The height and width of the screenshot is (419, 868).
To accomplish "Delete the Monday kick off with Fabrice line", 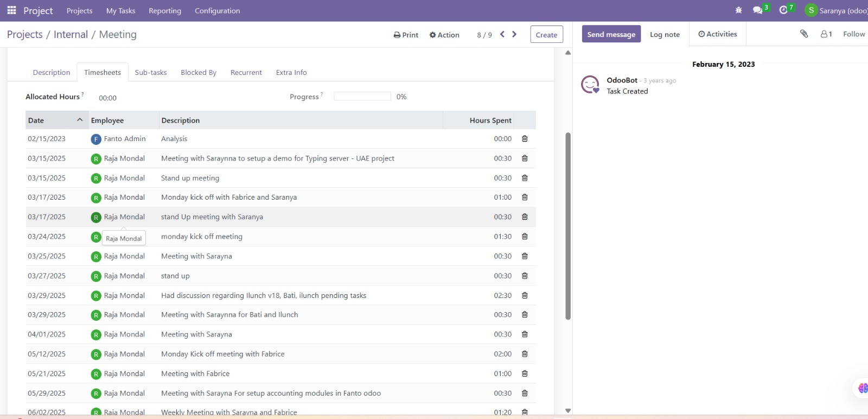I will pos(525,198).
